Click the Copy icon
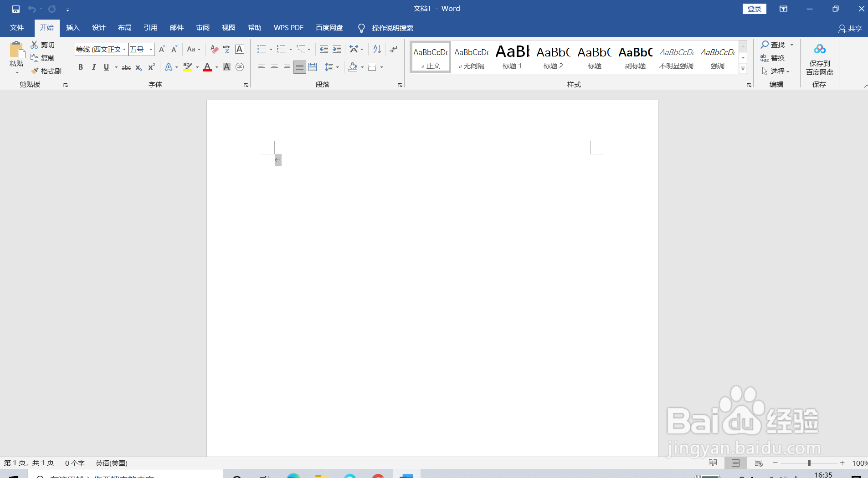 click(x=35, y=58)
